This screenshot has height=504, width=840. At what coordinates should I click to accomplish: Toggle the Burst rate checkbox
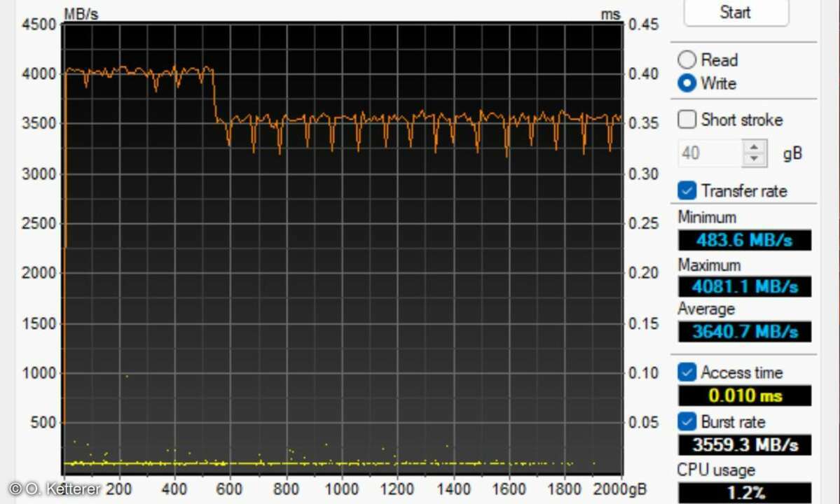pyautogui.click(x=687, y=421)
